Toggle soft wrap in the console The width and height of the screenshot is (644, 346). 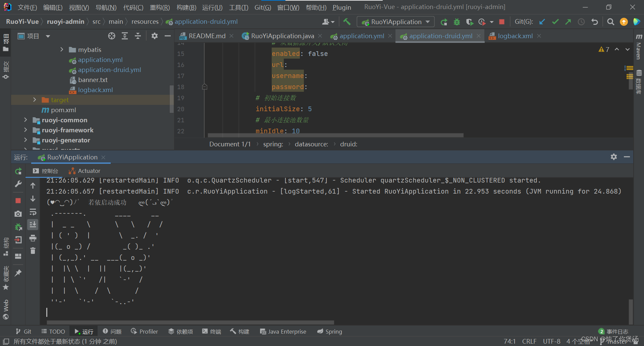point(33,212)
